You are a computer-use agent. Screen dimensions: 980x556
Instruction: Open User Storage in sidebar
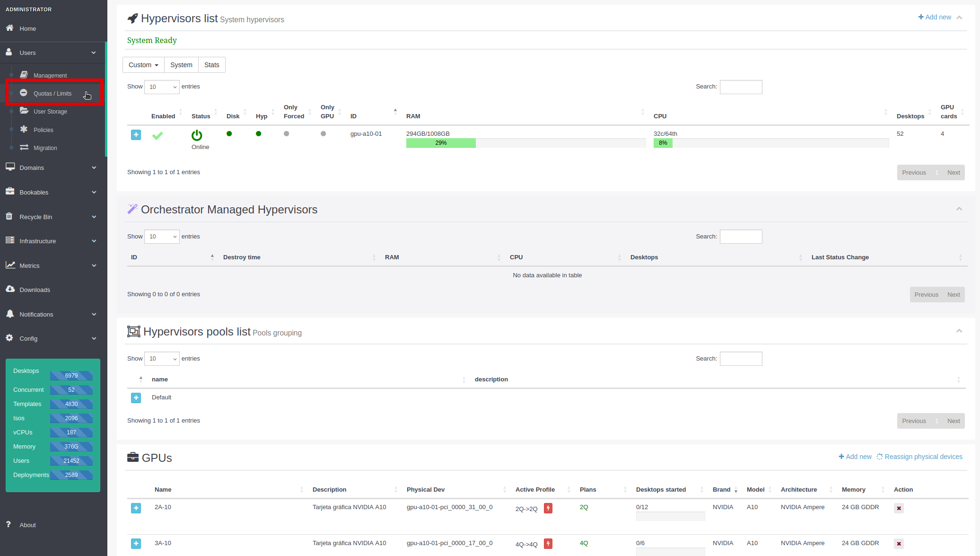[x=50, y=112]
